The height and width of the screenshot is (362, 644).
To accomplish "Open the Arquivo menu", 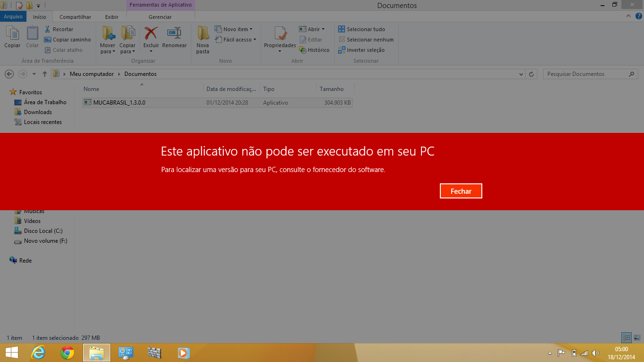I will (x=13, y=17).
